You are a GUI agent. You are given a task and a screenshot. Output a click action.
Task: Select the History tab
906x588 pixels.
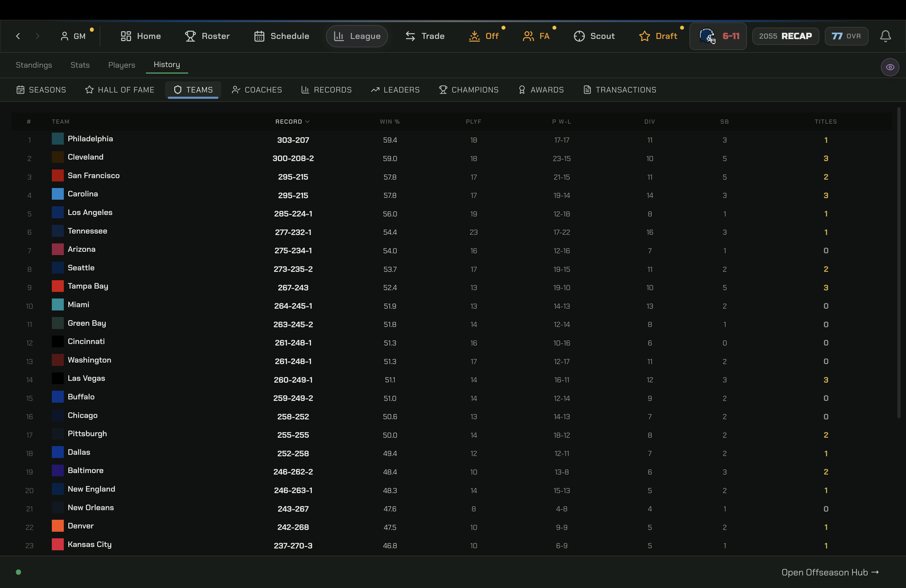(x=167, y=65)
